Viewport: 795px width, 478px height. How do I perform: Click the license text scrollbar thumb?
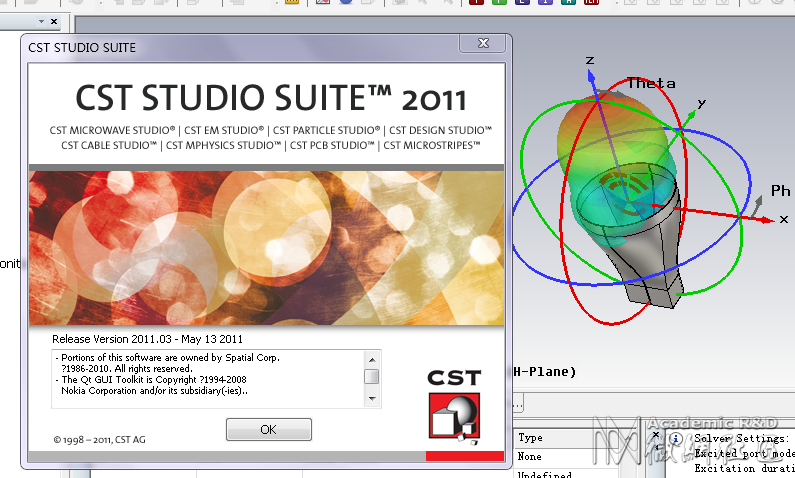[x=372, y=377]
